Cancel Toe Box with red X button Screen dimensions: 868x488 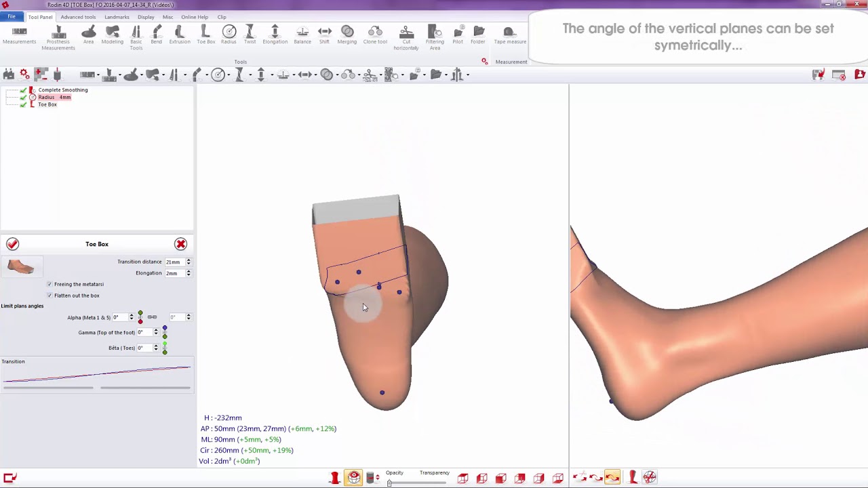[180, 244]
